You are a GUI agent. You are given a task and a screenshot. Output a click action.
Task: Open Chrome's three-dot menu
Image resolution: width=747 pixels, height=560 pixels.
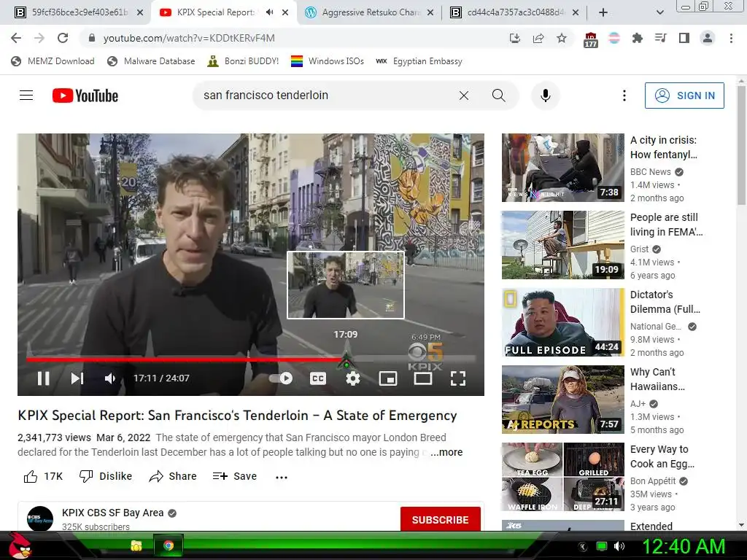point(731,38)
